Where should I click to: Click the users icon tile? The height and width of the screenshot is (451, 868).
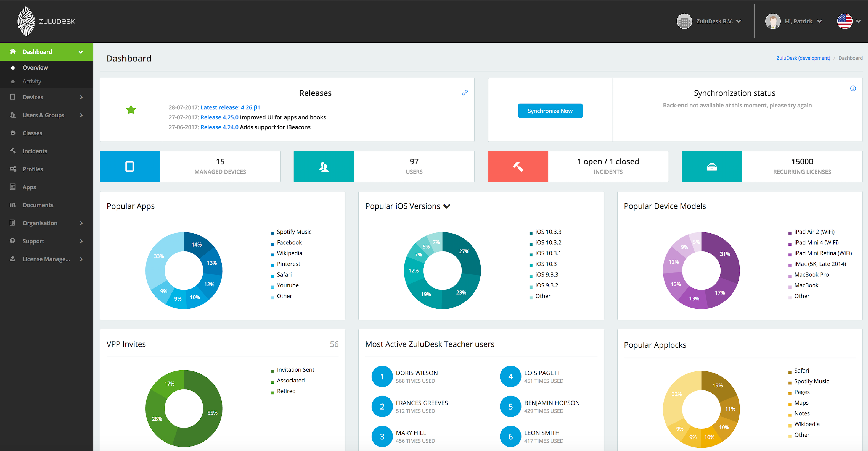(x=324, y=166)
